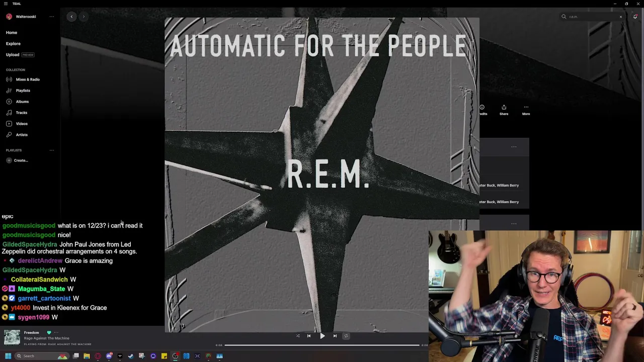Toggle repeat mode
Viewport: 644px width, 362px height.
coord(346,336)
